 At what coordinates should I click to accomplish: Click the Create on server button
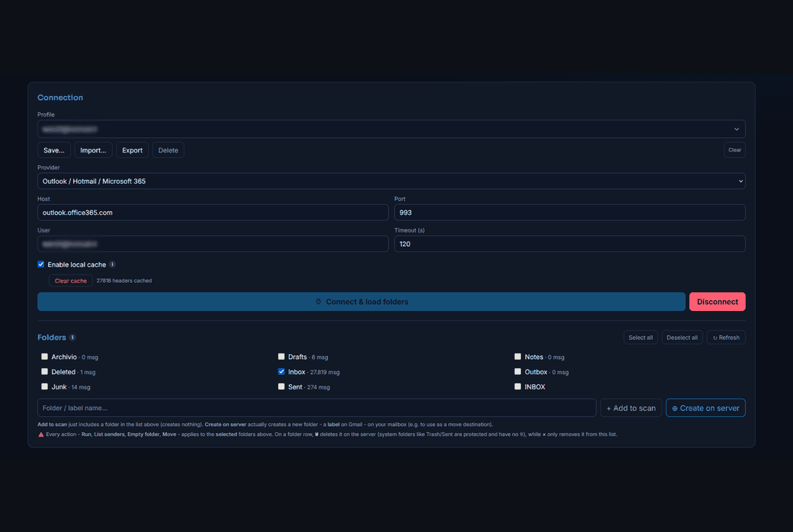[705, 408]
